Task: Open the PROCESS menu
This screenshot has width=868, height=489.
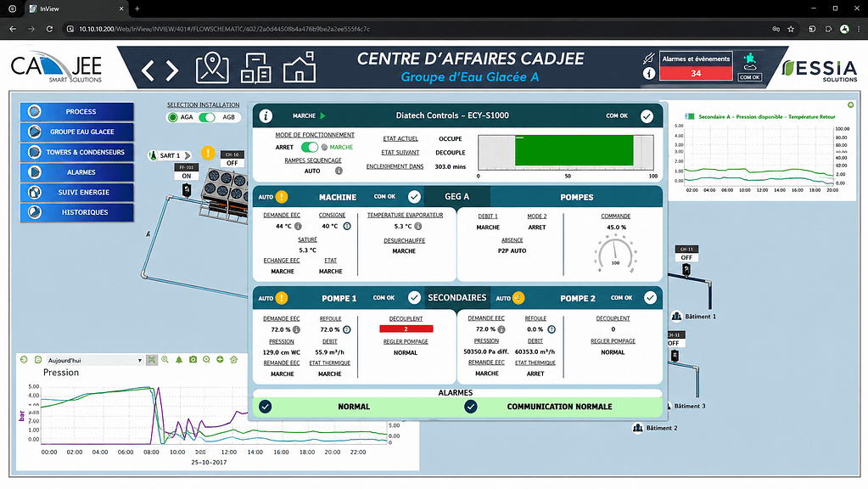Action: click(77, 111)
